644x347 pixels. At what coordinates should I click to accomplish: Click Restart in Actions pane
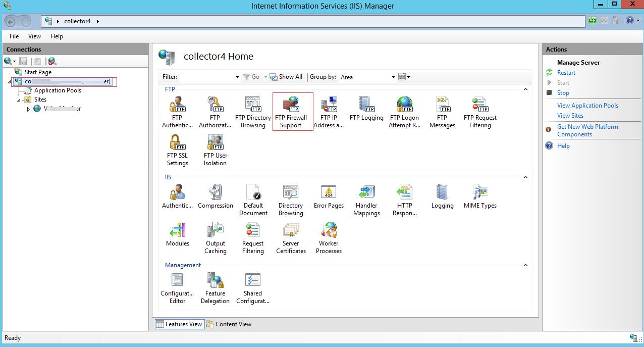(566, 73)
